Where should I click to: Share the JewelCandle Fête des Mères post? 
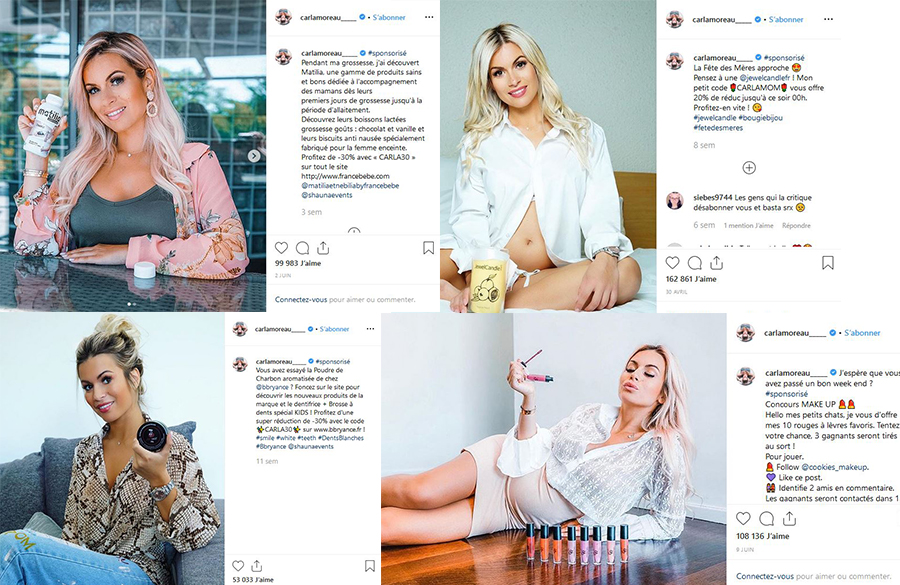coord(716,263)
